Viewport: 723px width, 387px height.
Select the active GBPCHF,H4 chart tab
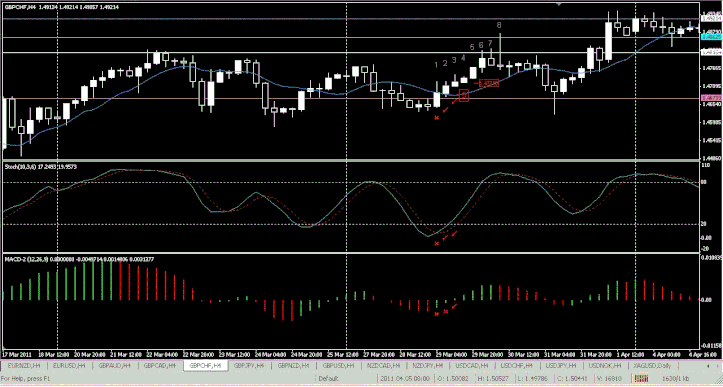(x=205, y=366)
